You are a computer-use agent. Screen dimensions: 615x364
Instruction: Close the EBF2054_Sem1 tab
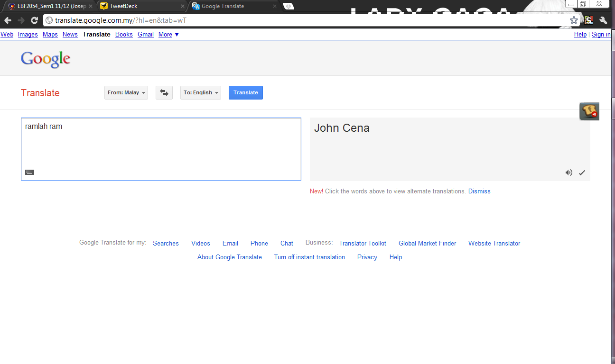91,6
